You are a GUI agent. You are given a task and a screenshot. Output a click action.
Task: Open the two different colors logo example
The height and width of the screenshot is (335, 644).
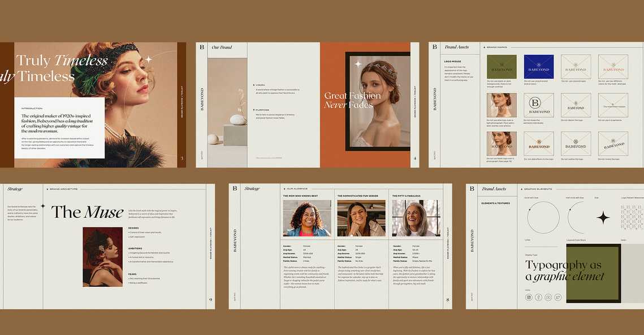pyautogui.click(x=613, y=67)
